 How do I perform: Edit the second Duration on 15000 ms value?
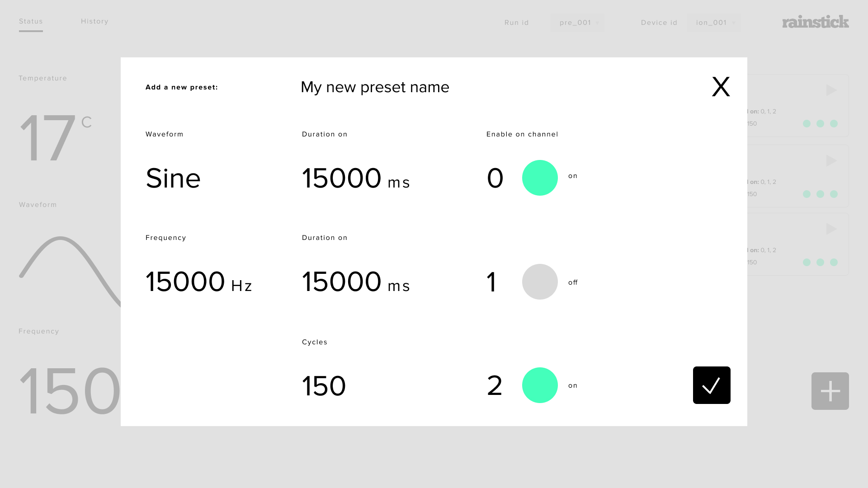tap(356, 282)
